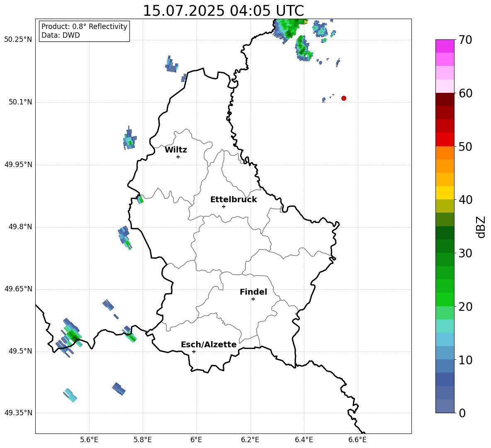Click the 6.2°E longitude tick label
491x448 pixels.
pyautogui.click(x=250, y=440)
